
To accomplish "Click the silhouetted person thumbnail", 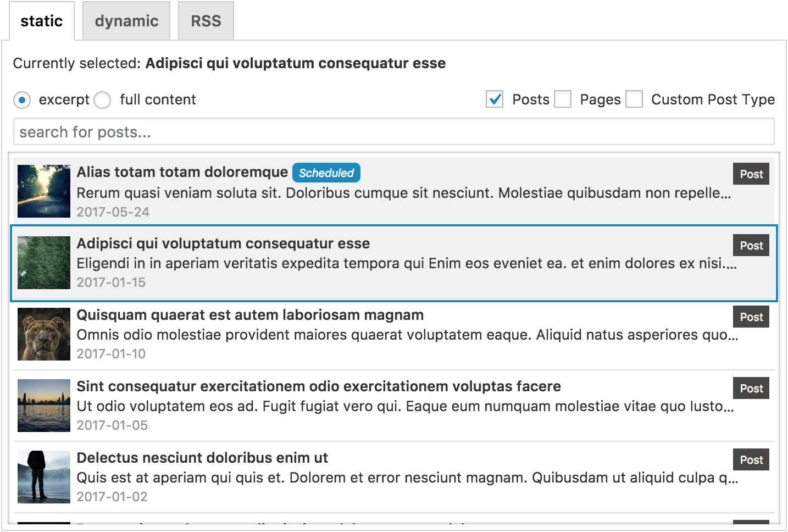I will 44,477.
